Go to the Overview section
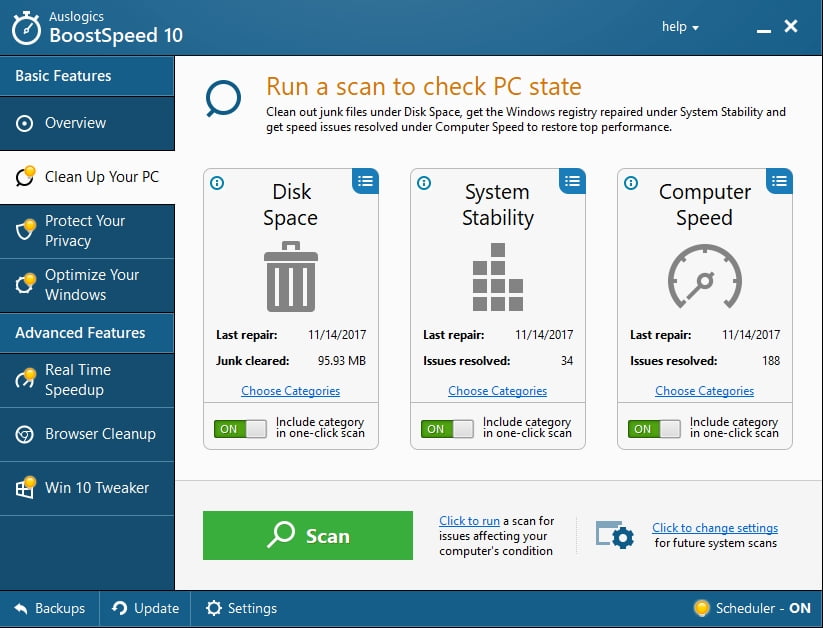 pyautogui.click(x=75, y=123)
